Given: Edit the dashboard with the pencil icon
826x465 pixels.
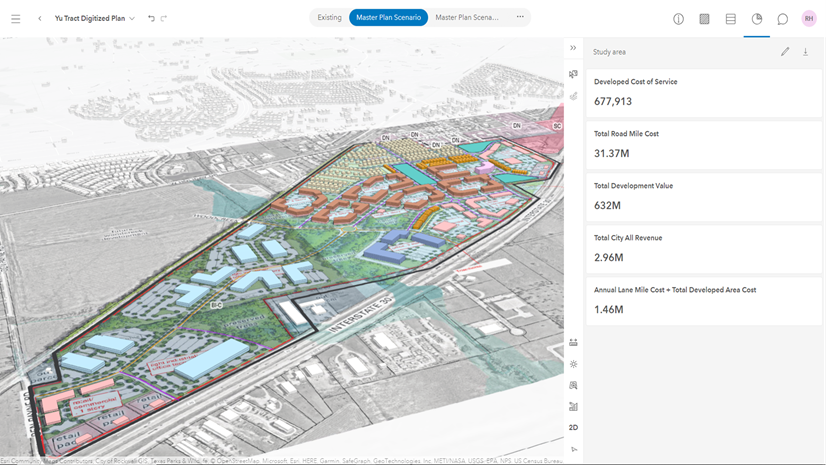Looking at the screenshot, I should point(785,52).
